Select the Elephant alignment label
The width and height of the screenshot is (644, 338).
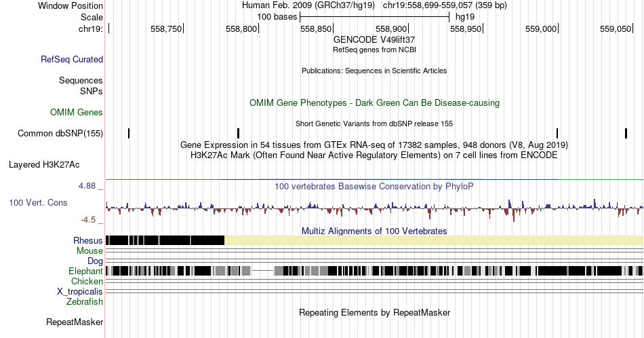(86, 271)
